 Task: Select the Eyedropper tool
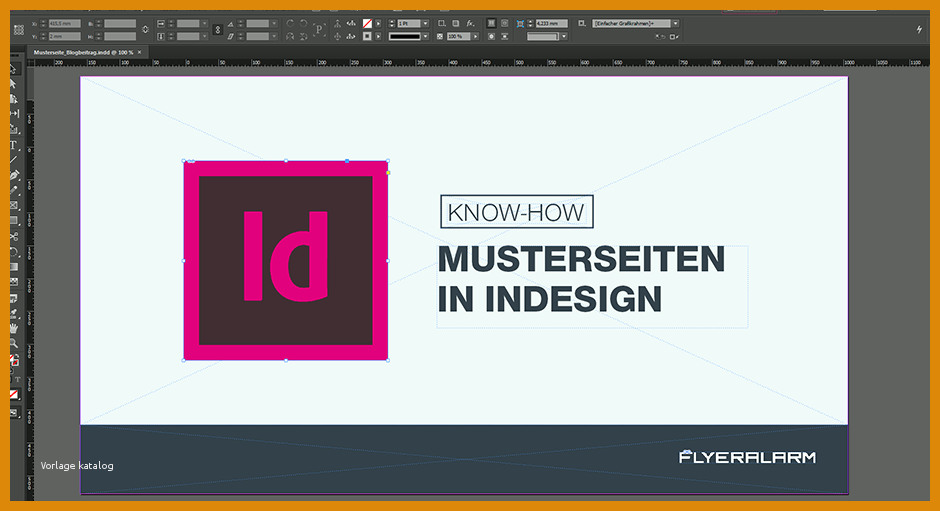pos(14,313)
